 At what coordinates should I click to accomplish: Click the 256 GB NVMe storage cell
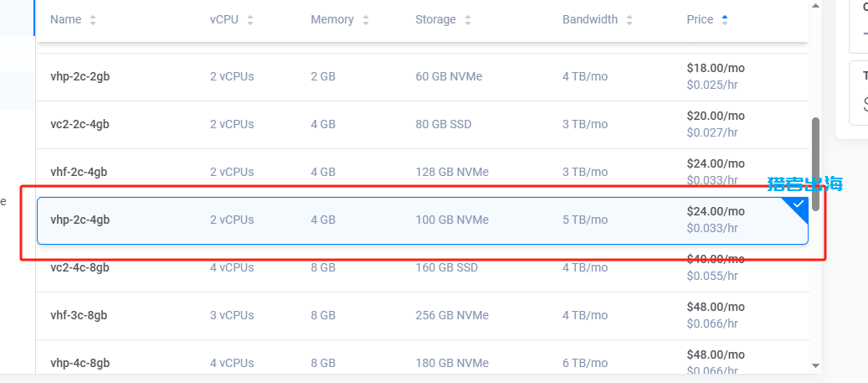click(452, 316)
